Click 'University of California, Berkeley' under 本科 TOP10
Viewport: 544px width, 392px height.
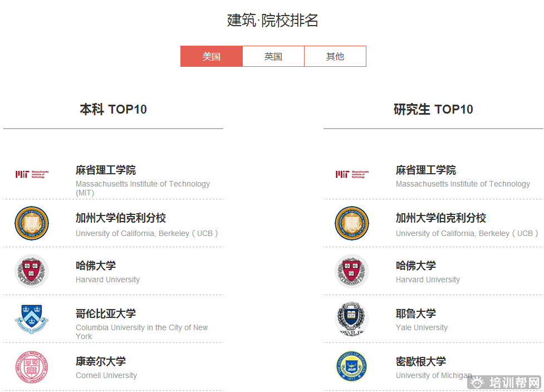(146, 233)
